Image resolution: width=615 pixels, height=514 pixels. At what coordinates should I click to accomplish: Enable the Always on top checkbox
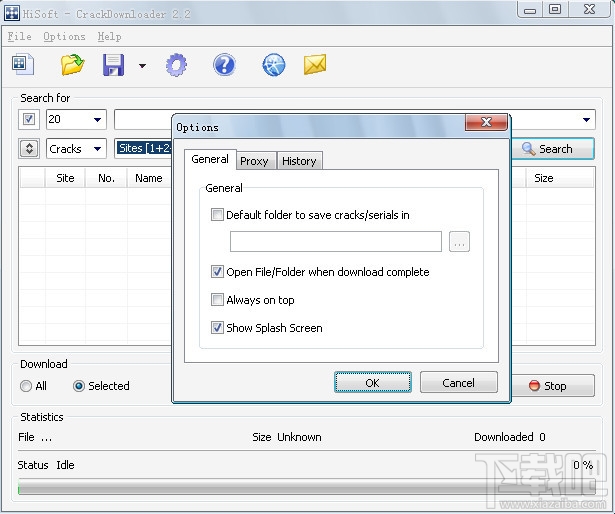coord(217,300)
